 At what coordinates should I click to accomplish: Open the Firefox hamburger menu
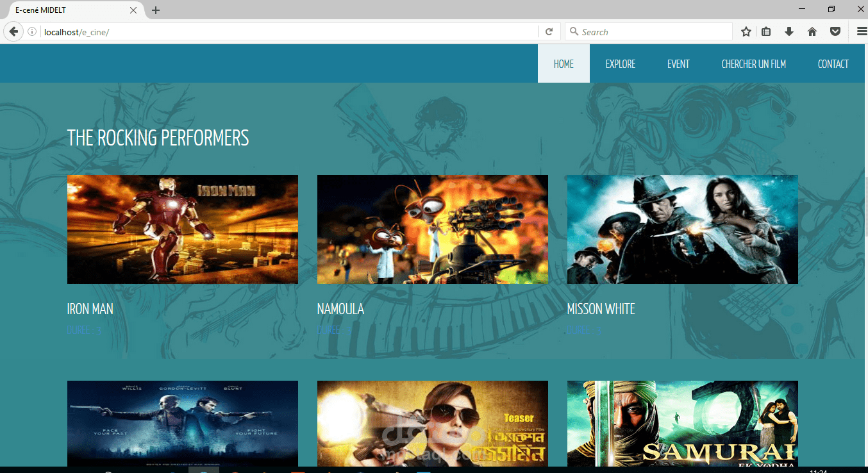coord(862,31)
